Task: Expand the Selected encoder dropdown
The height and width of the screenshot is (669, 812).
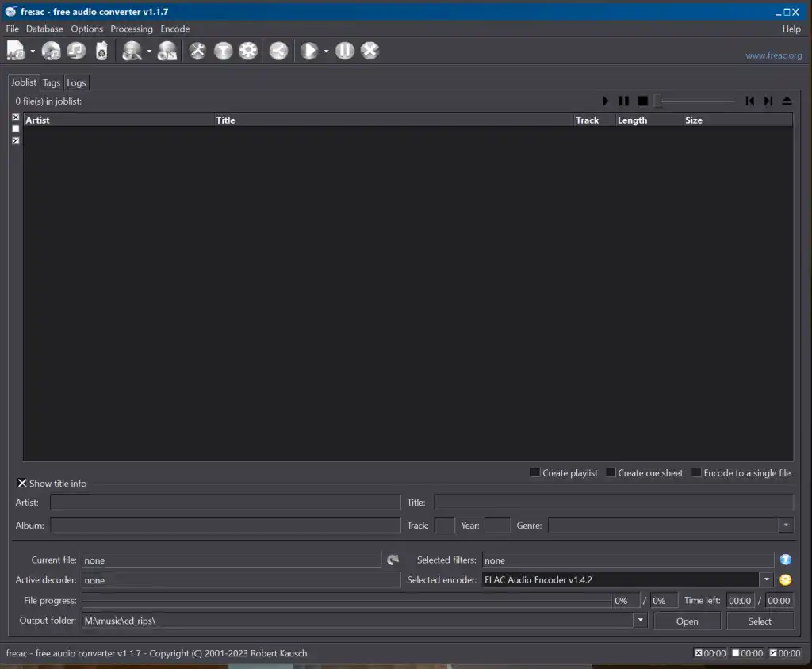Action: 766,579
